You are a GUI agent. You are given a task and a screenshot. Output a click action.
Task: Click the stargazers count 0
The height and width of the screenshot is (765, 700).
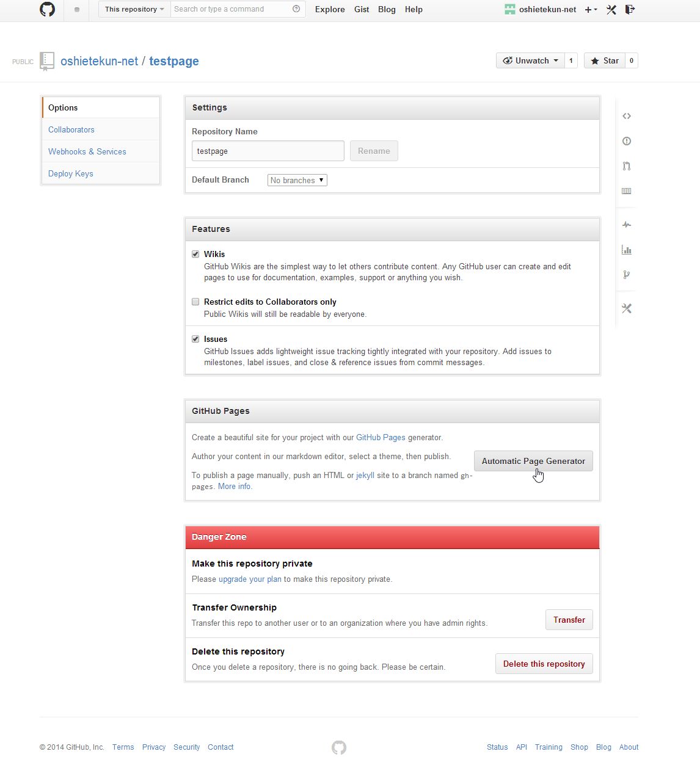[x=632, y=60]
